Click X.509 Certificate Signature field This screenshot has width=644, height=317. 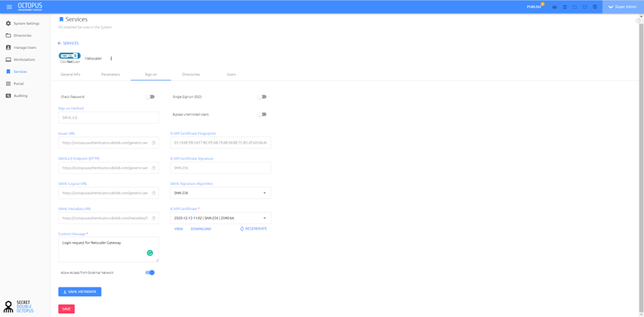click(x=221, y=168)
